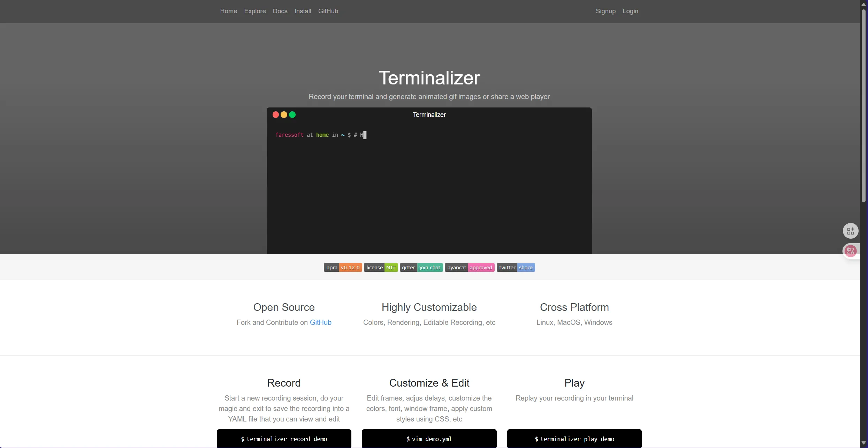This screenshot has height=448, width=868.
Task: Click the scrollbar down arrow
Action: (x=863, y=443)
